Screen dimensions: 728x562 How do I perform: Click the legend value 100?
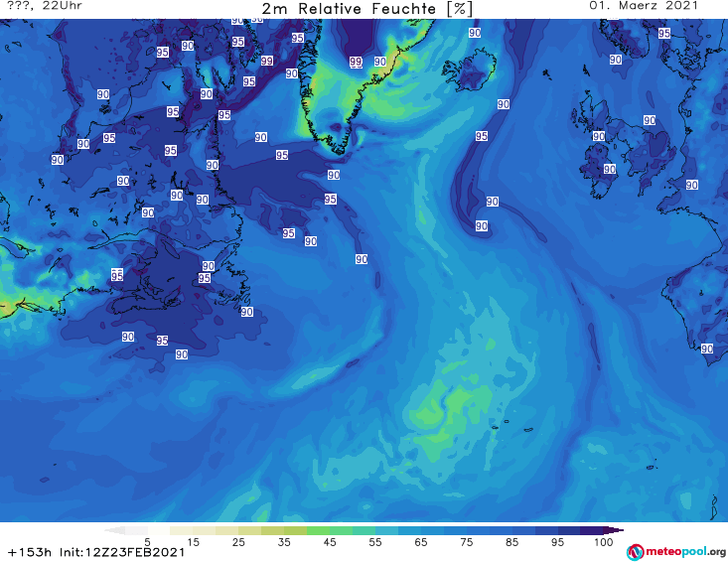[603, 542]
